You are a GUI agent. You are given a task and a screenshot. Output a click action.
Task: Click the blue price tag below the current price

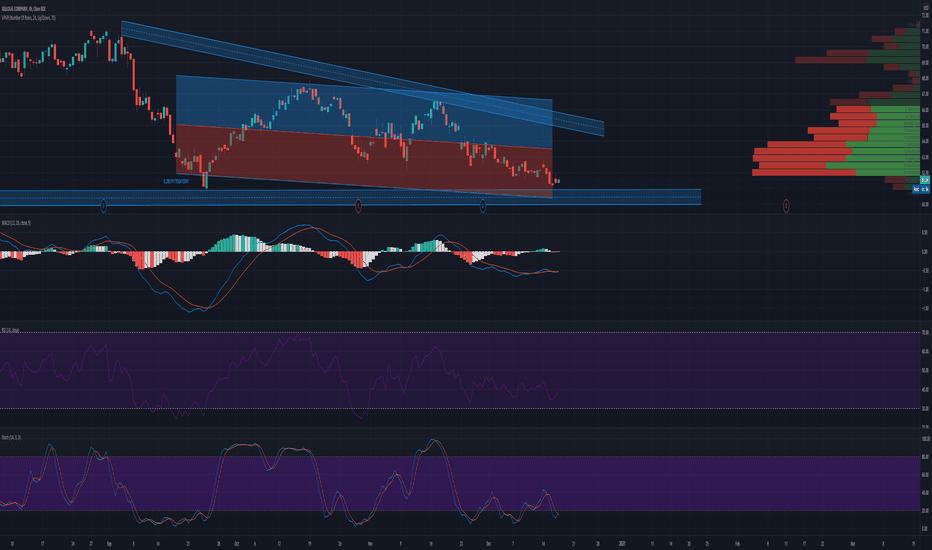[921, 189]
